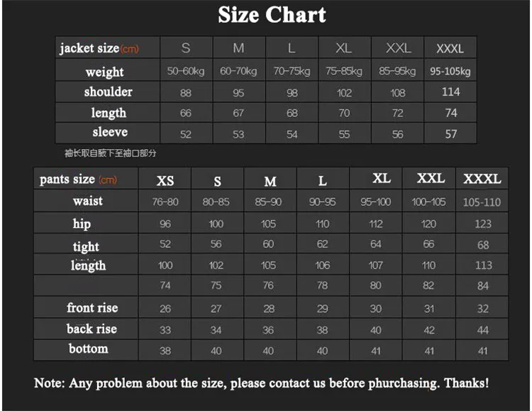Select the jacket size header cell

click(108, 48)
